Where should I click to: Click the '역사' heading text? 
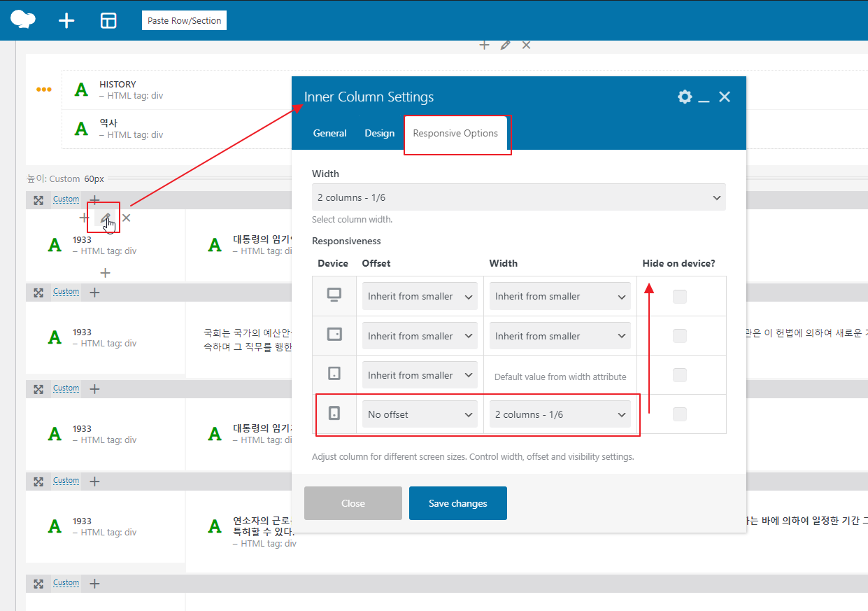tap(108, 122)
